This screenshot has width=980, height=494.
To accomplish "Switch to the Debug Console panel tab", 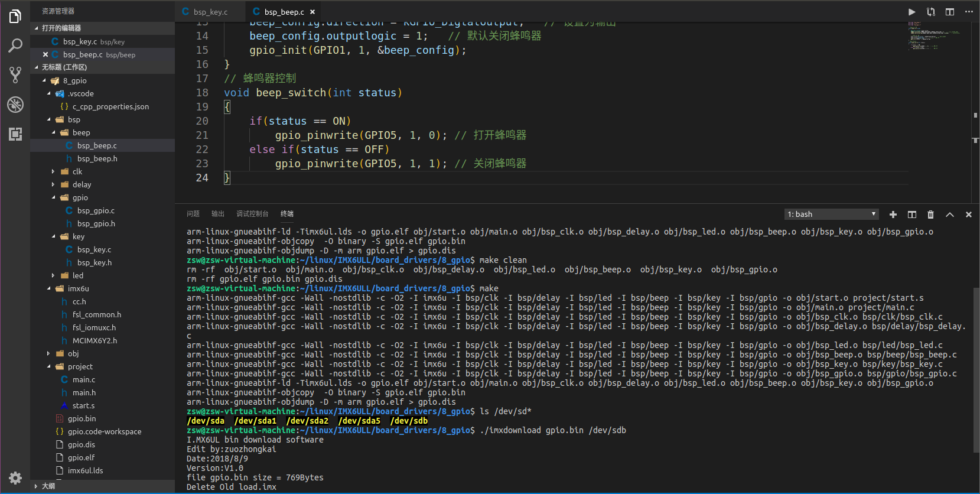I will (x=252, y=214).
